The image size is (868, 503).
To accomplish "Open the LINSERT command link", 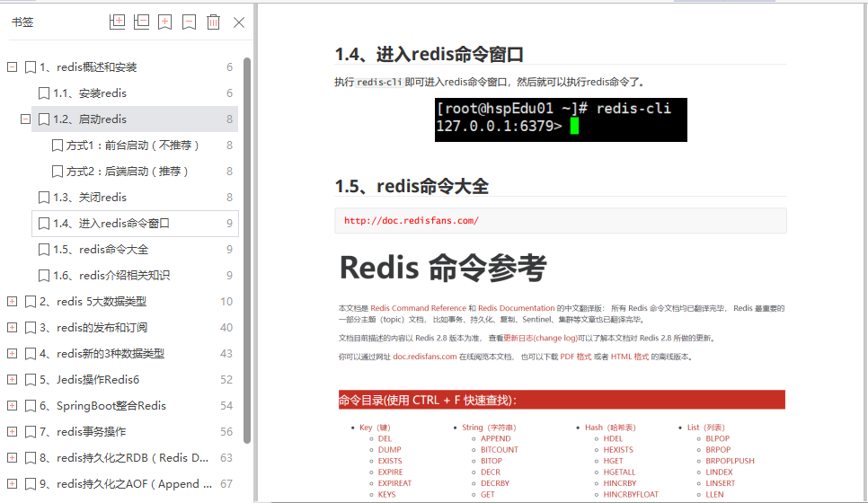I will point(721,483).
